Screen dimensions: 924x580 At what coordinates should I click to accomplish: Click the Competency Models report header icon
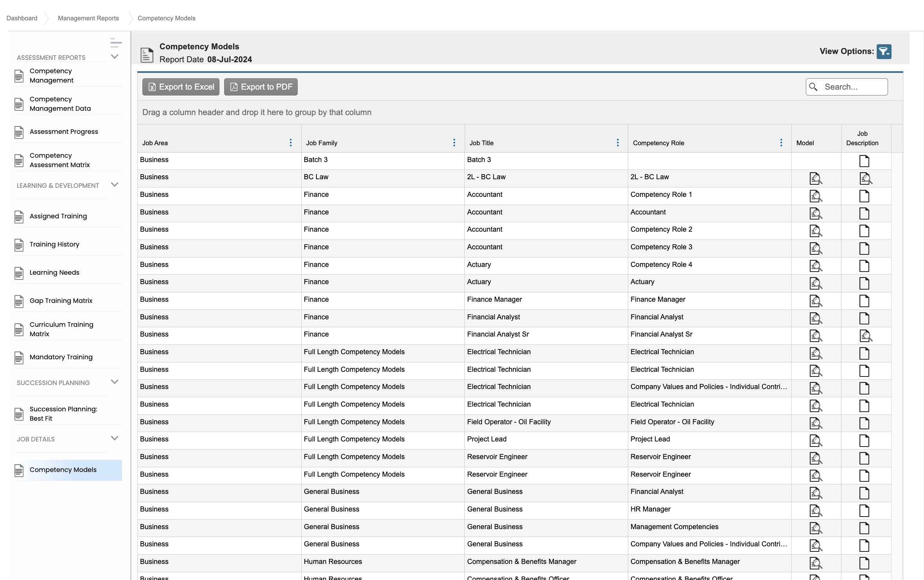[147, 55]
